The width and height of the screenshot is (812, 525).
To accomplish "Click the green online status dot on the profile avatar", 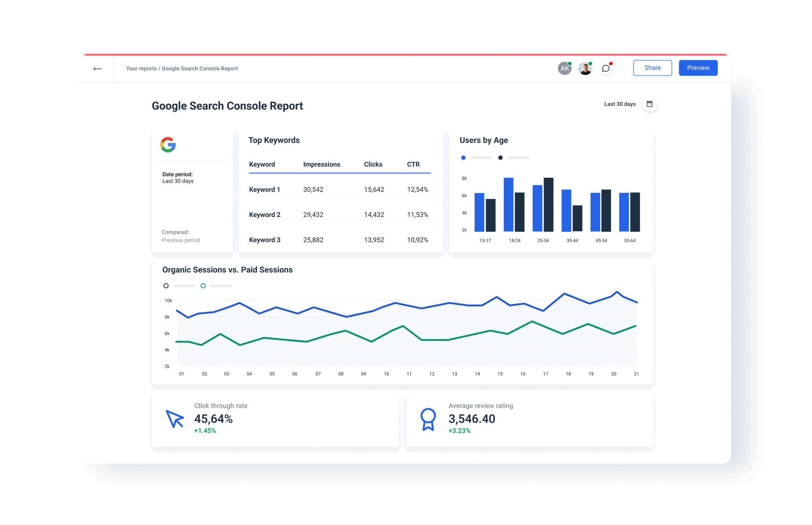I will (591, 63).
